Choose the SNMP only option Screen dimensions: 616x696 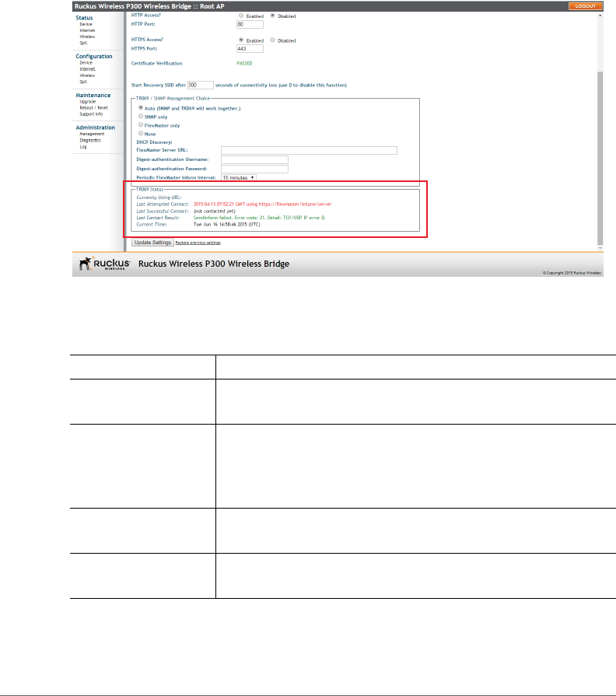(141, 117)
